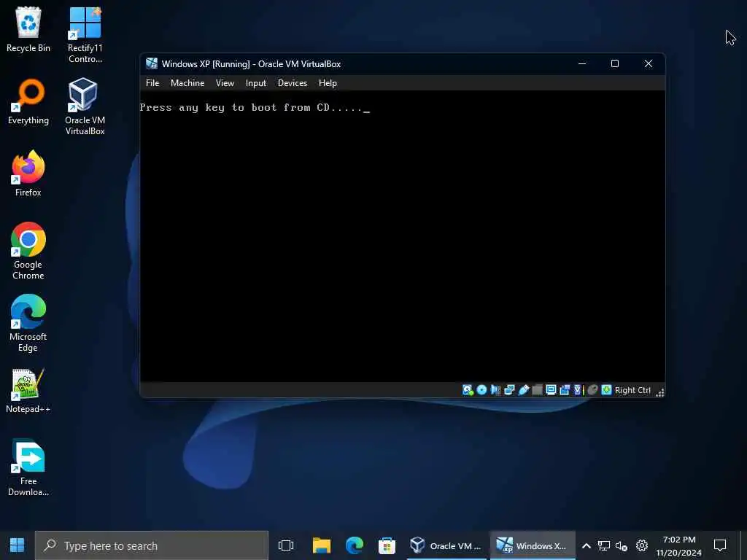Click the resize grip in VirtualBox status bar
The image size is (747, 560).
[x=659, y=392]
